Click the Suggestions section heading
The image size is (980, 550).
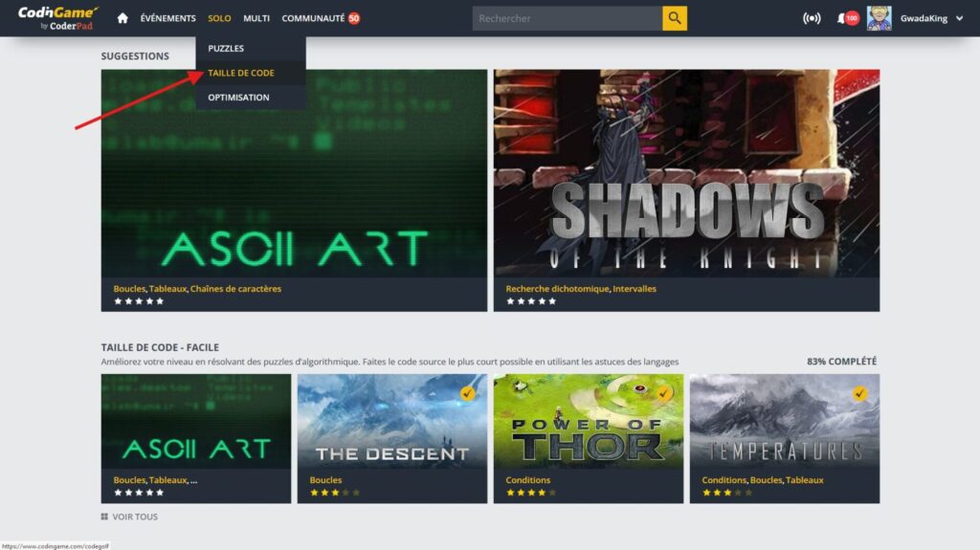135,55
